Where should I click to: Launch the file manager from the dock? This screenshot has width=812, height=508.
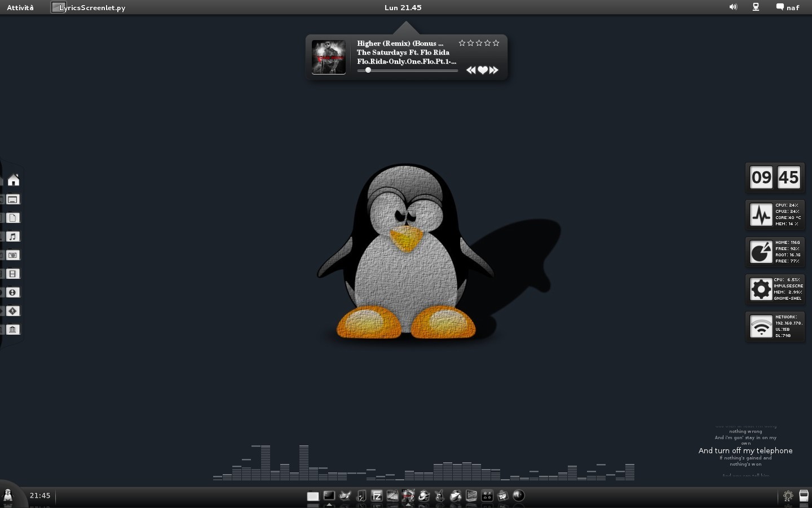(313, 496)
